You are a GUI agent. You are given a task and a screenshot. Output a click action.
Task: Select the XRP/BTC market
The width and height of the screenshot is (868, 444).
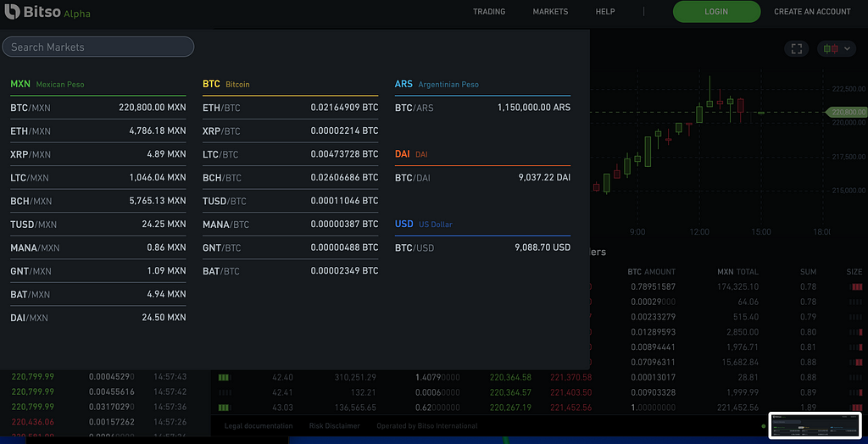[290, 131]
